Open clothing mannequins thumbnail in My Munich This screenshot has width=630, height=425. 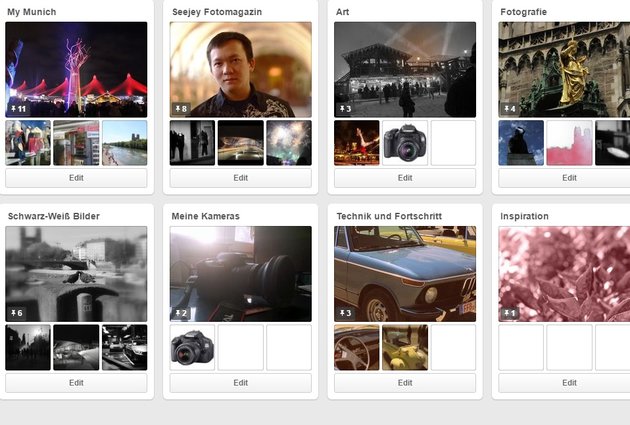tap(28, 143)
